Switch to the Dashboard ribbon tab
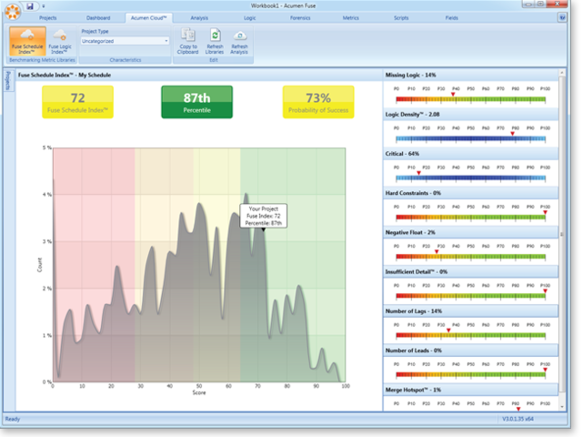This screenshot has width=582, height=437. [x=98, y=18]
